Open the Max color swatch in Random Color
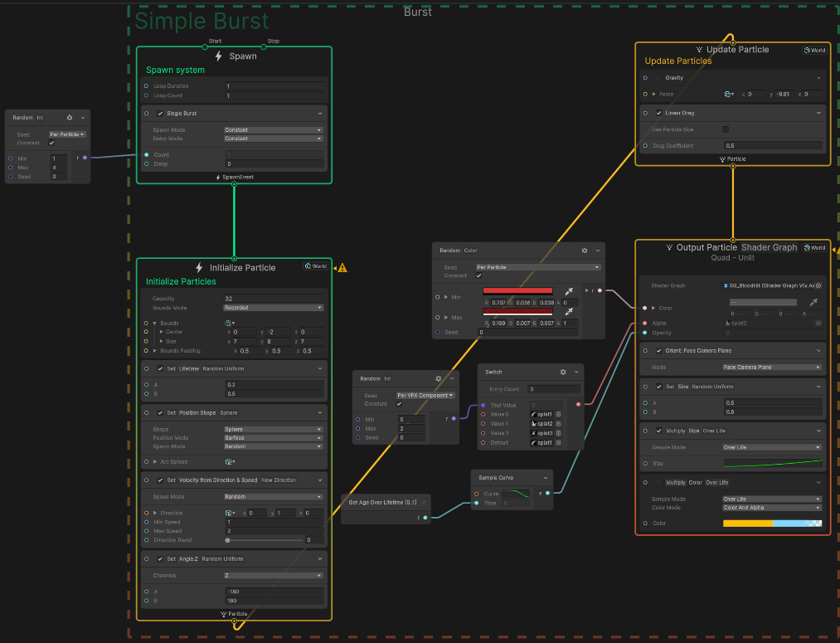 tap(517, 311)
